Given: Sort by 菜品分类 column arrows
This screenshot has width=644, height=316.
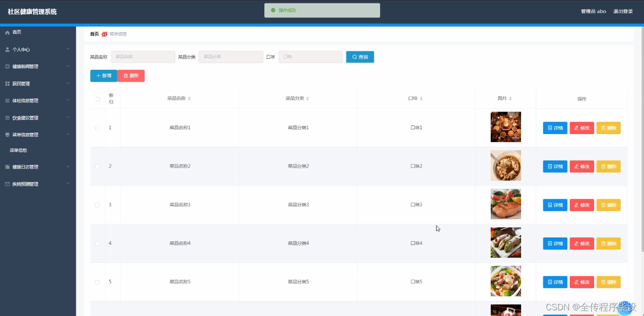Looking at the screenshot, I should (x=308, y=99).
